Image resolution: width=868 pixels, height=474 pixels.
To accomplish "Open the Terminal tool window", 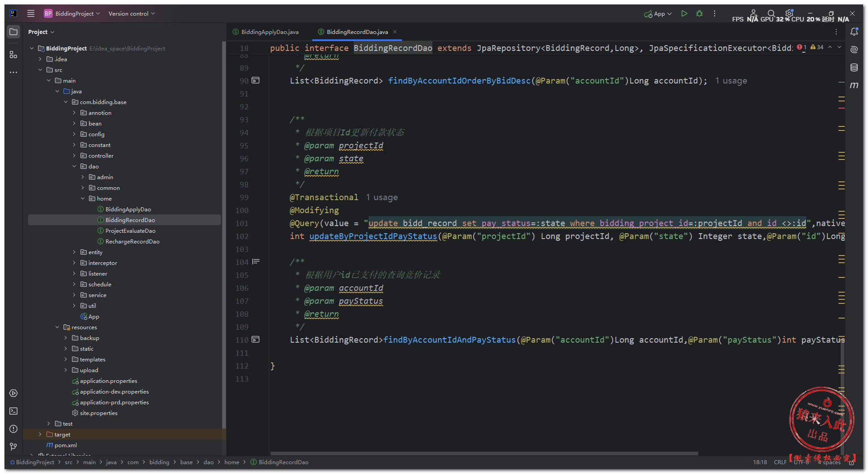I will click(x=13, y=411).
